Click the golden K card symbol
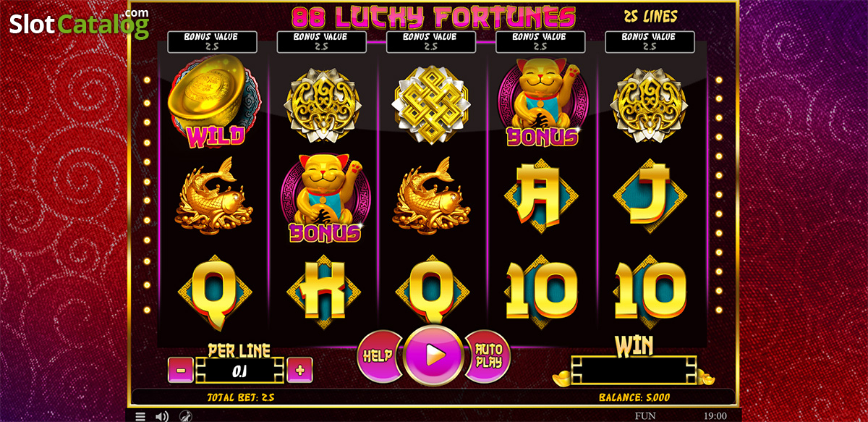 [x=324, y=291]
